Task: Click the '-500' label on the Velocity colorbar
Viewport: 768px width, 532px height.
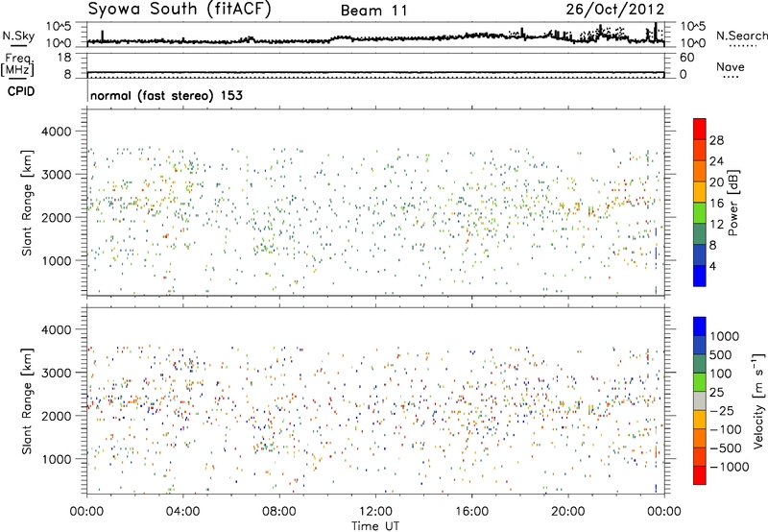Action: pyautogui.click(x=726, y=448)
